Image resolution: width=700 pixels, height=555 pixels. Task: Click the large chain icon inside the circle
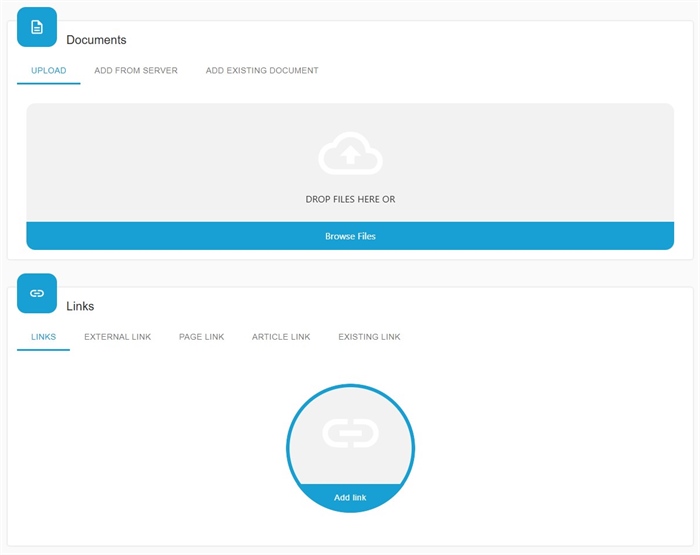pos(350,434)
